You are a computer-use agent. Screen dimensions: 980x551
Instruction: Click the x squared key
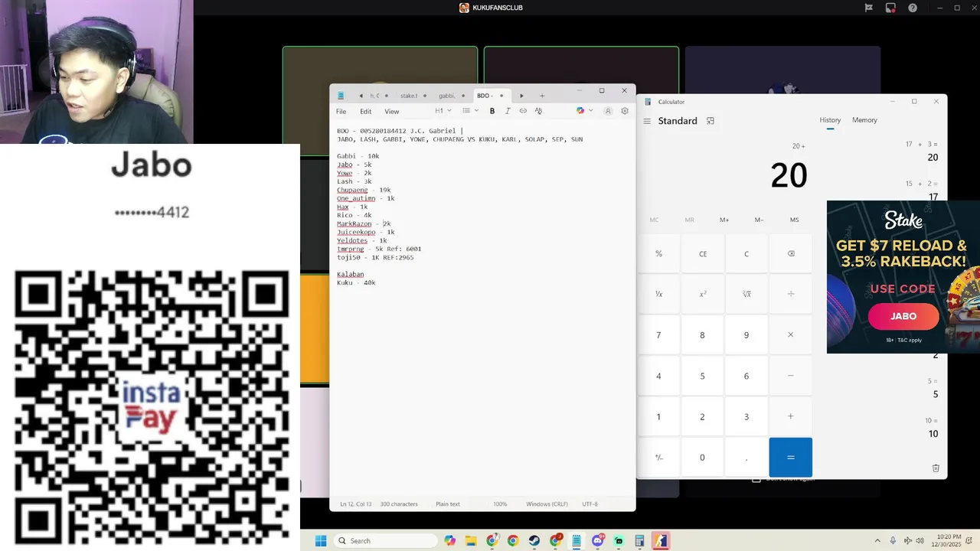[x=703, y=294]
